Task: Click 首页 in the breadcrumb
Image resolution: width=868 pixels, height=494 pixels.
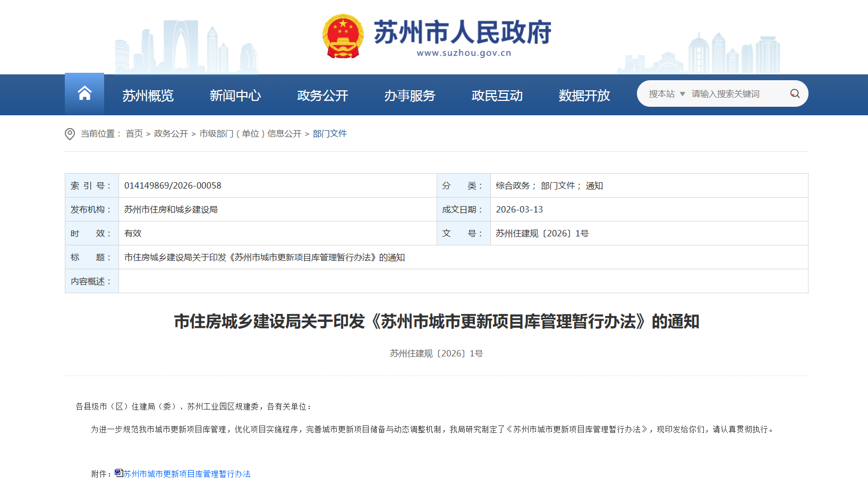Action: [x=134, y=134]
